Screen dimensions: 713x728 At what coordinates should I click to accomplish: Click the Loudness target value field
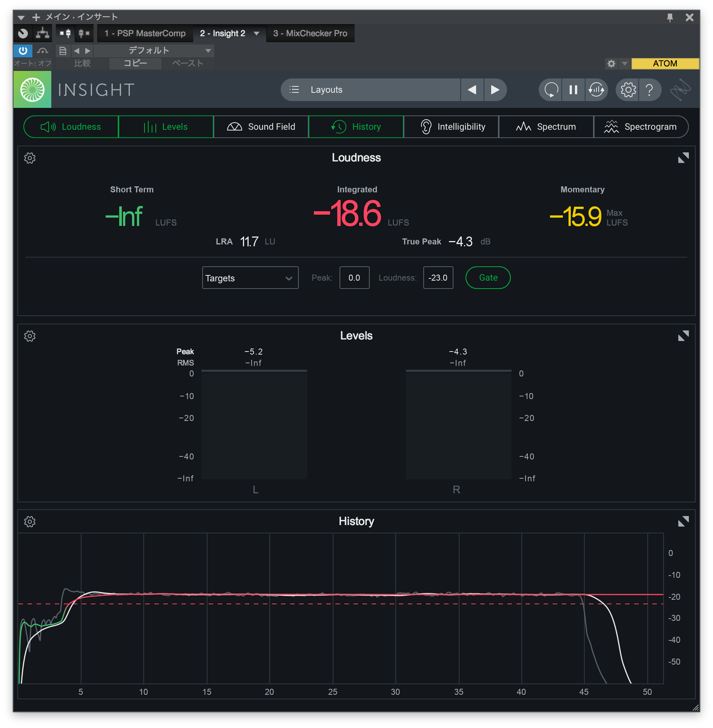point(438,278)
